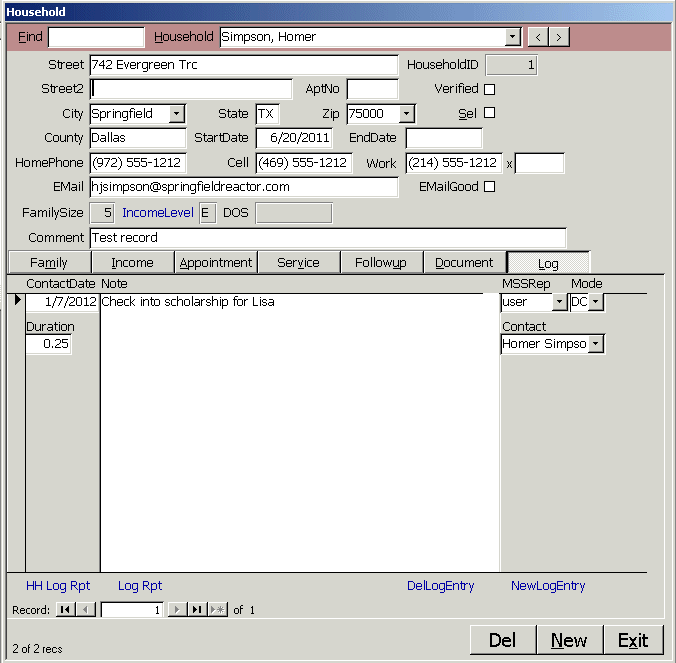The image size is (676, 663).
Task: Check the Verified checkbox
Action: click(x=490, y=89)
